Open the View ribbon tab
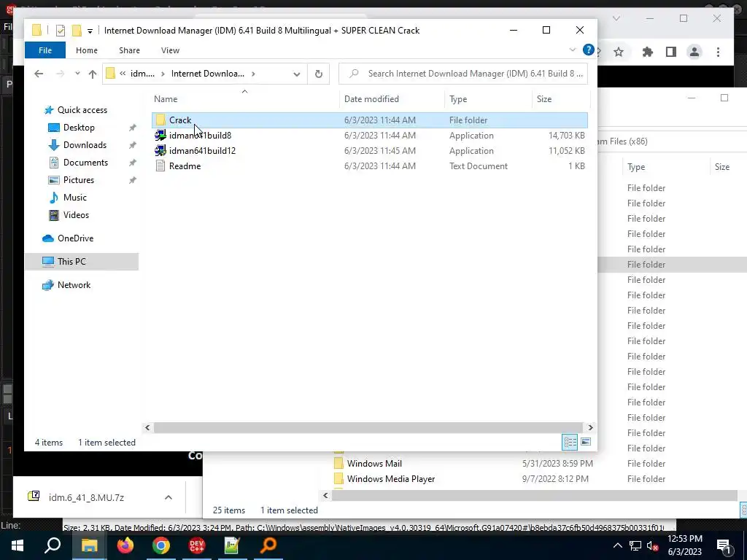 170,50
